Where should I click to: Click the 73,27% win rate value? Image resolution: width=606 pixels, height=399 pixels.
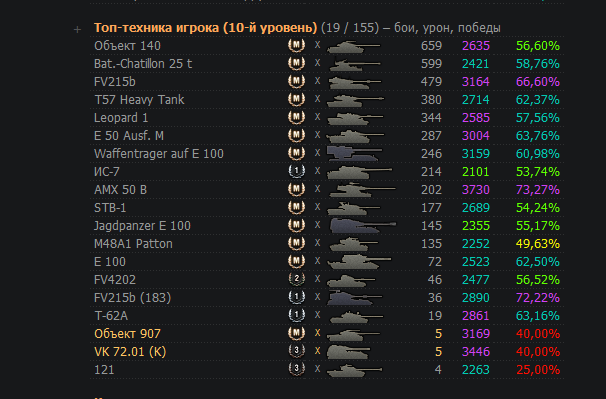(x=538, y=189)
